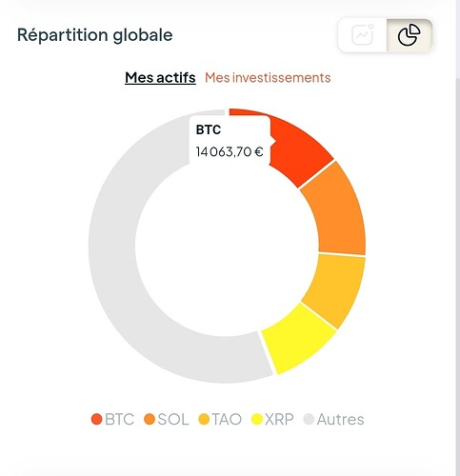Open the Mes actifs tab

point(160,77)
